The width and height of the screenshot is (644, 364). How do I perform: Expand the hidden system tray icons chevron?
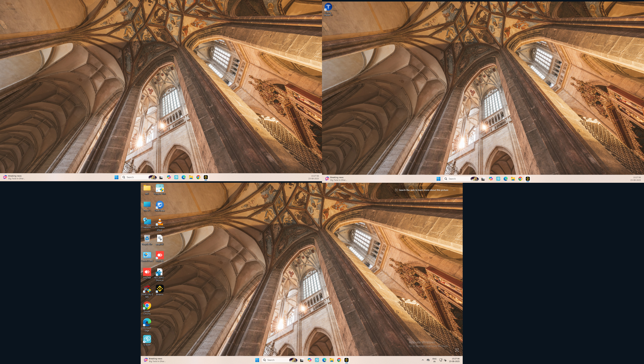423,360
